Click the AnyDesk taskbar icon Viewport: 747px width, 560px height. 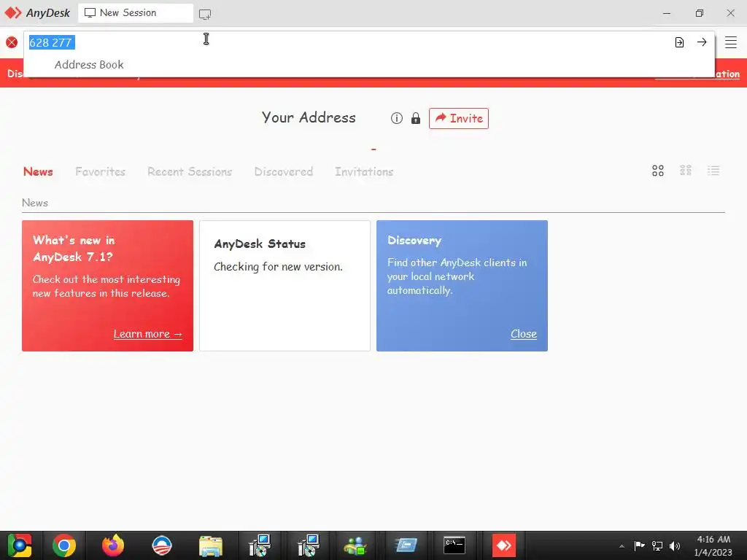[503, 545]
